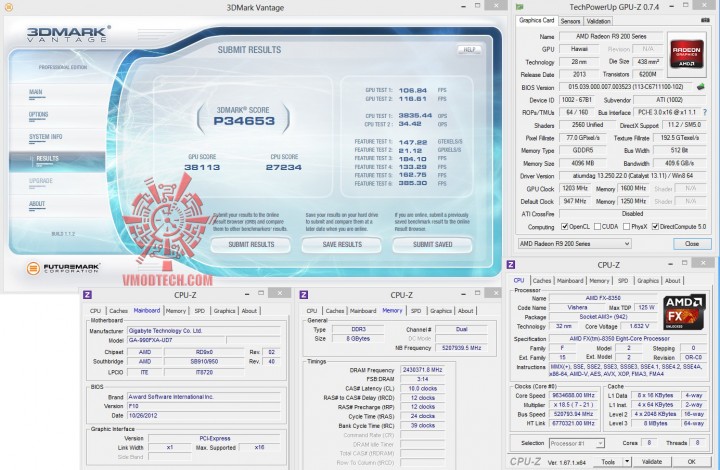
Task: Switch to the GPU-Z Validation tab
Action: [x=598, y=21]
